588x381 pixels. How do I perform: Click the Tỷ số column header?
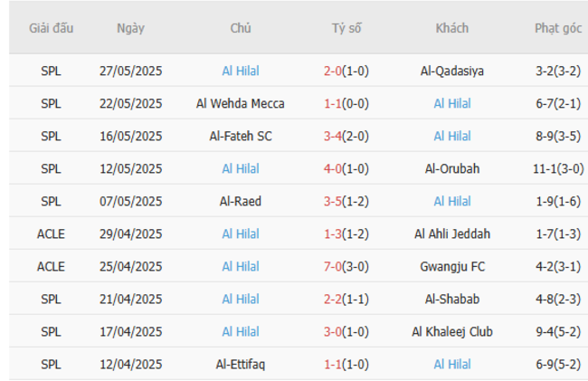tap(346, 28)
